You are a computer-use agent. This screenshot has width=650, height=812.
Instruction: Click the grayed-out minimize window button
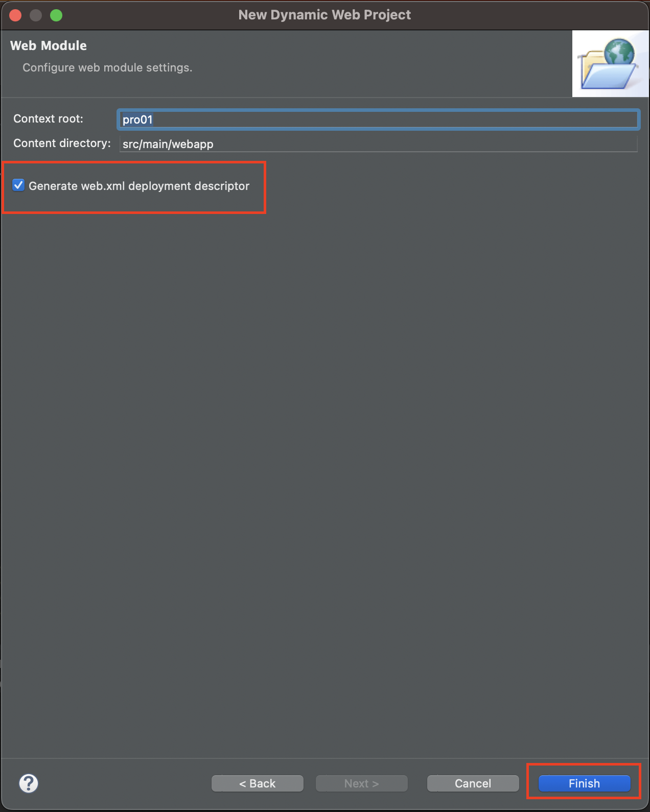(36, 15)
